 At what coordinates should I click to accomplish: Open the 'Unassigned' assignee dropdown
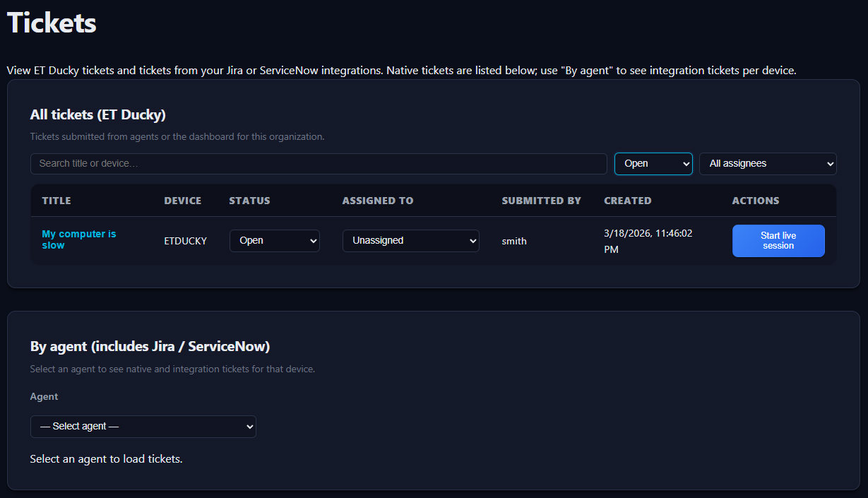(x=410, y=240)
